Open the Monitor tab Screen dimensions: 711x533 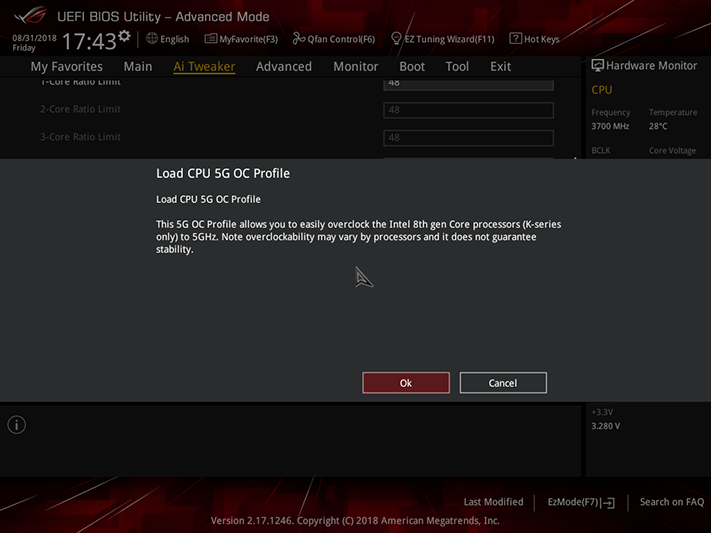[x=356, y=67]
